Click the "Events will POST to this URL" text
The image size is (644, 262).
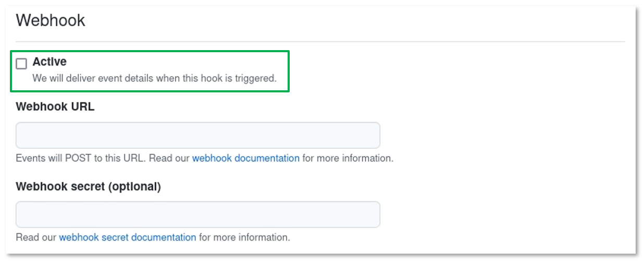click(x=81, y=158)
